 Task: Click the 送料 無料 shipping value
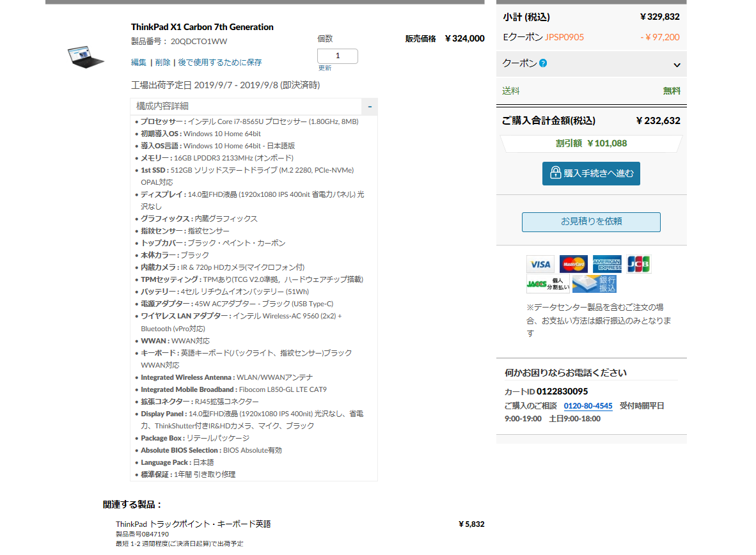pyautogui.click(x=672, y=91)
